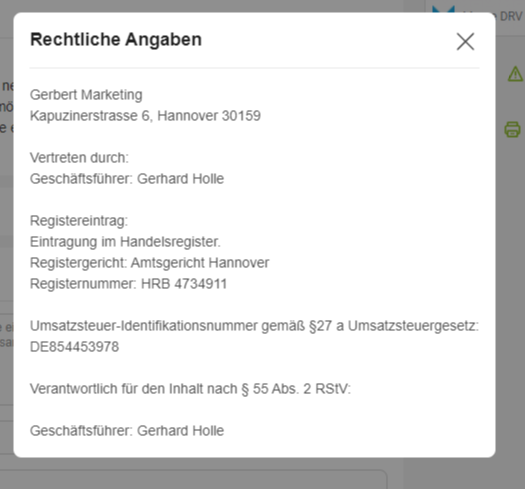Image resolution: width=525 pixels, height=489 pixels.
Task: Click the green printer icon
Action: click(513, 130)
